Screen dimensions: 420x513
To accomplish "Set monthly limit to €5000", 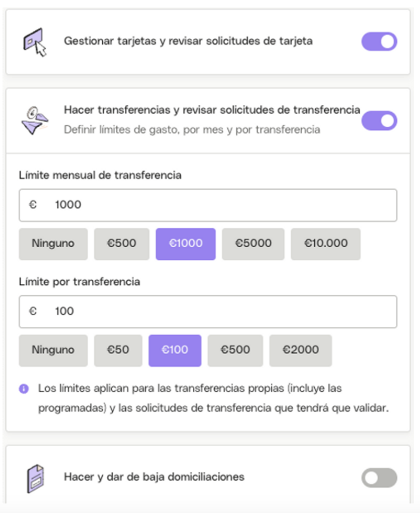I will (x=253, y=244).
